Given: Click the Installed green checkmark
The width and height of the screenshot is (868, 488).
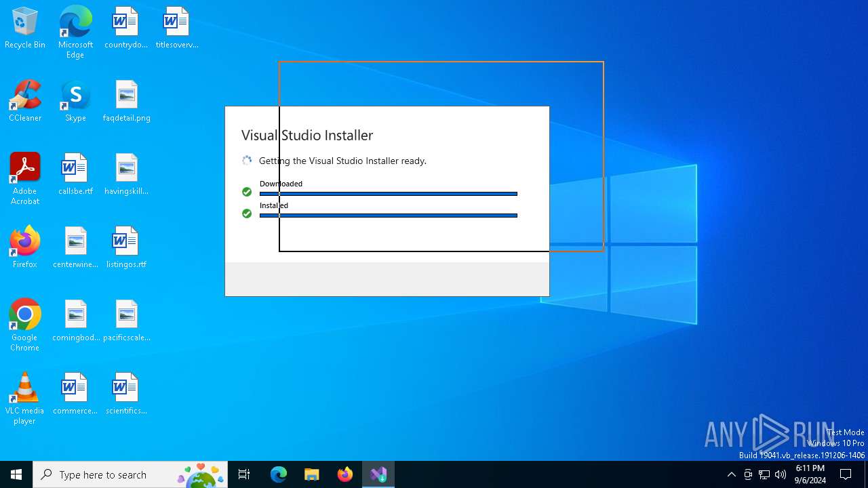Looking at the screenshot, I should pos(247,213).
